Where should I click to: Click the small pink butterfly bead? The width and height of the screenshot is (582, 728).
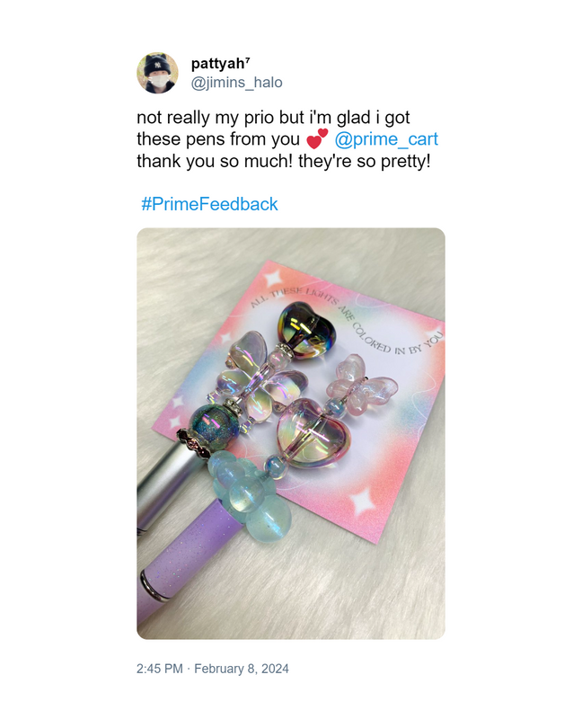pyautogui.click(x=362, y=383)
